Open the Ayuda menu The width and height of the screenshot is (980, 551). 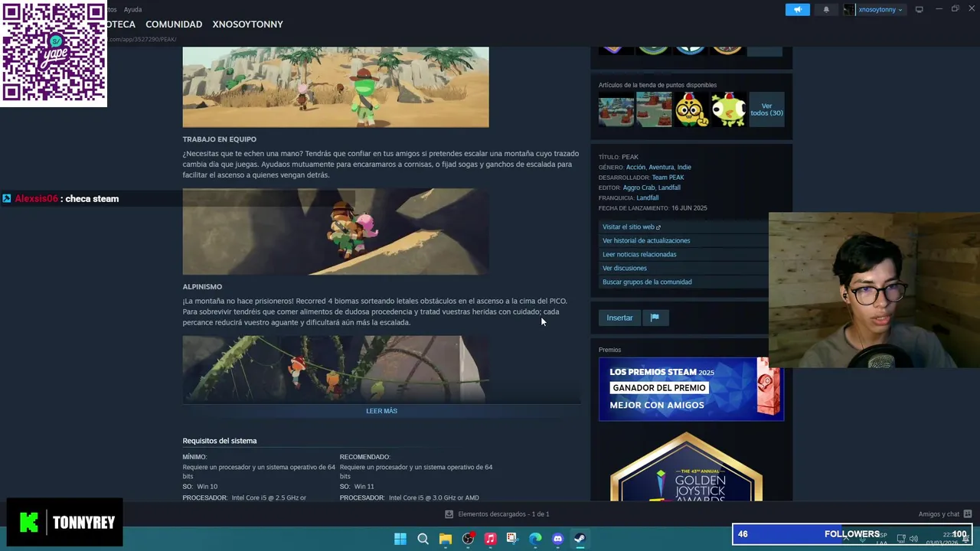coord(132,9)
